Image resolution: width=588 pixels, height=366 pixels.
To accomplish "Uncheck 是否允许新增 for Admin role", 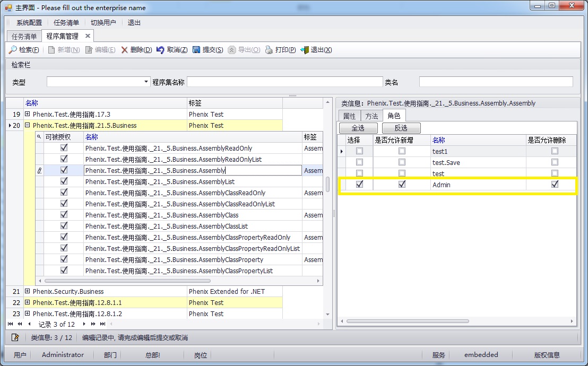I will pyautogui.click(x=402, y=184).
